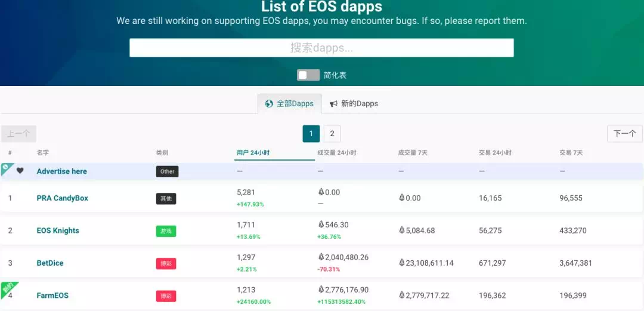Click the 7-day transactions value 196,399
This screenshot has width=644, height=311.
573,295
